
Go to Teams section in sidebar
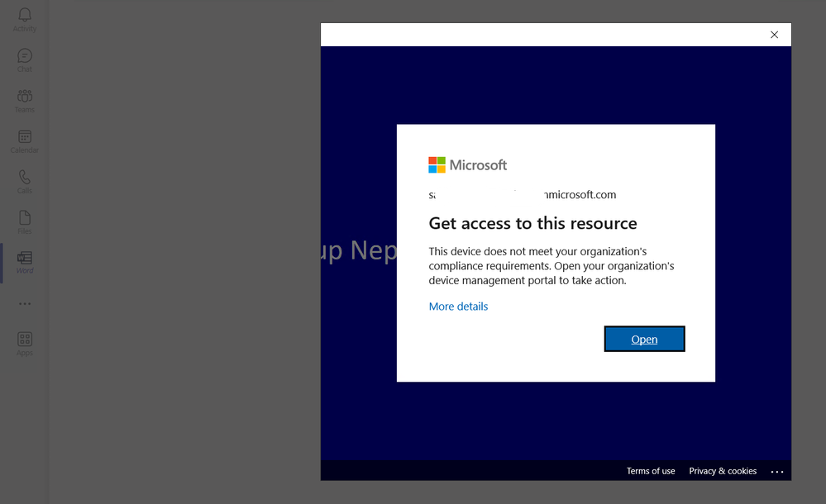pyautogui.click(x=25, y=101)
